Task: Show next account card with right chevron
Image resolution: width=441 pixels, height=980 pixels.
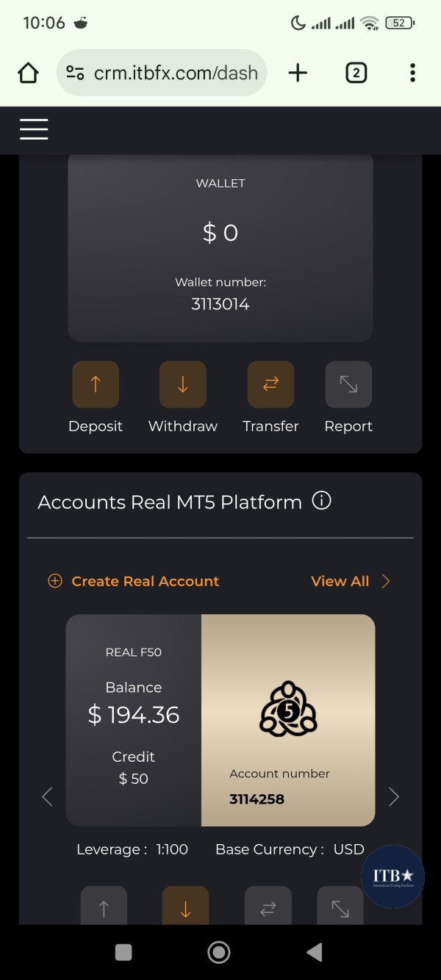Action: 394,796
